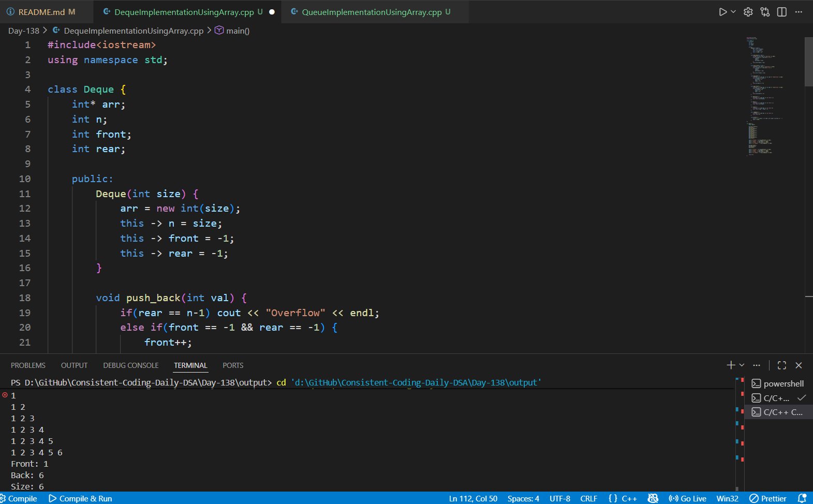Open editor More Actions ellipsis menu
The width and height of the screenshot is (813, 504).
pyautogui.click(x=799, y=12)
